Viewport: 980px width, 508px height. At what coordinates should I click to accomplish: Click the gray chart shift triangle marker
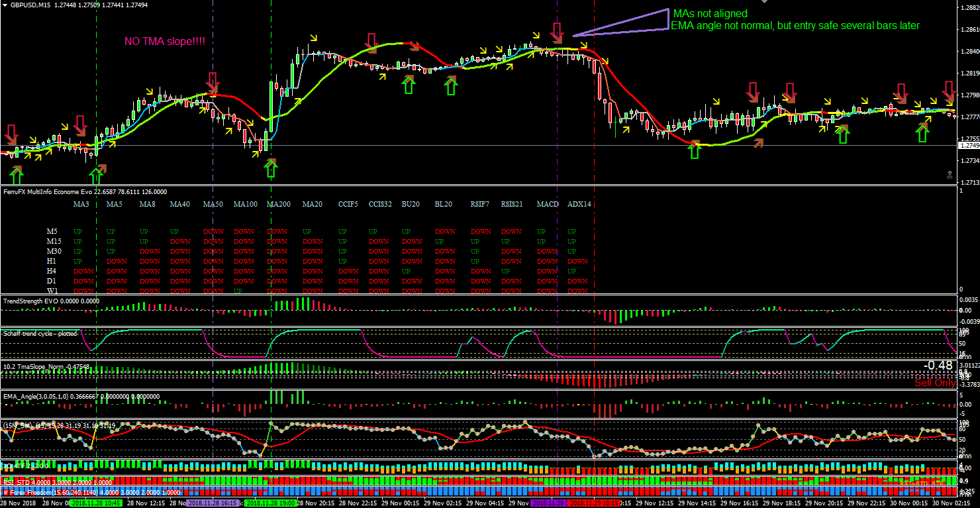pyautogui.click(x=765, y=2)
